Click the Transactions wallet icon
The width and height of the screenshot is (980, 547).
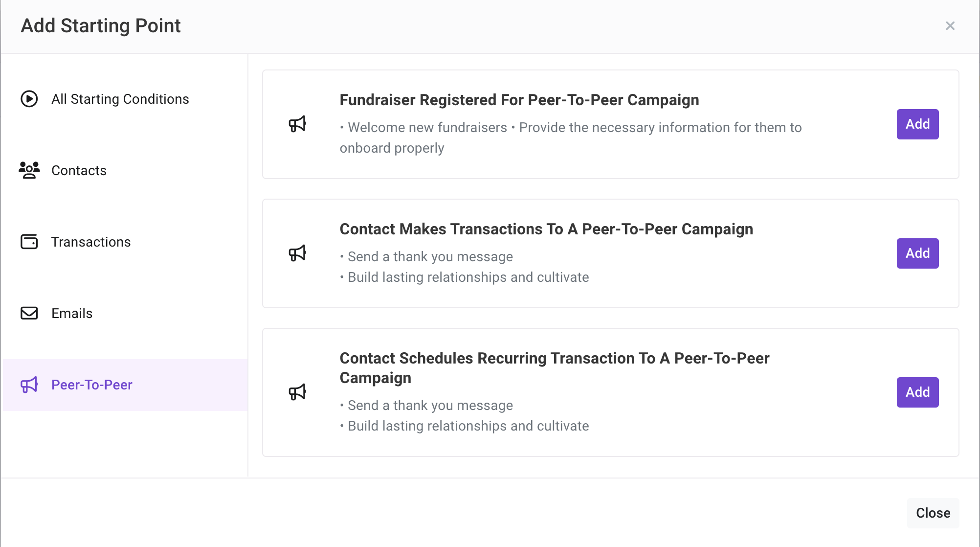click(29, 242)
